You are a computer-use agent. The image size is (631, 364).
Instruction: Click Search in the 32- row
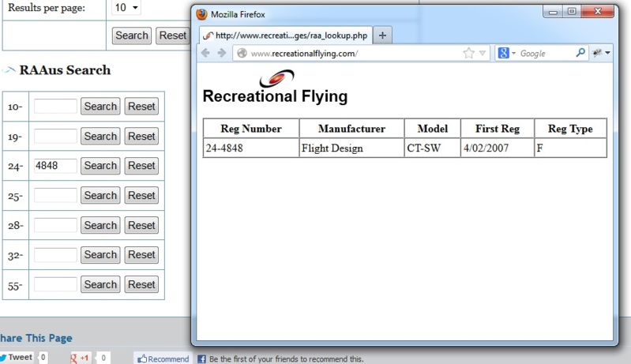(x=100, y=254)
